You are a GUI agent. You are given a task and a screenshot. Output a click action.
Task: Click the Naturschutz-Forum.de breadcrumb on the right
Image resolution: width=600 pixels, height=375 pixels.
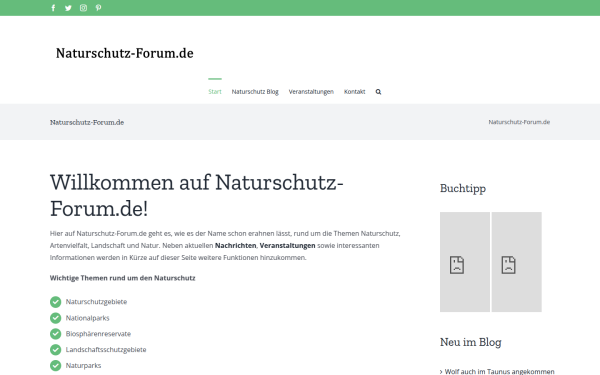tap(519, 122)
